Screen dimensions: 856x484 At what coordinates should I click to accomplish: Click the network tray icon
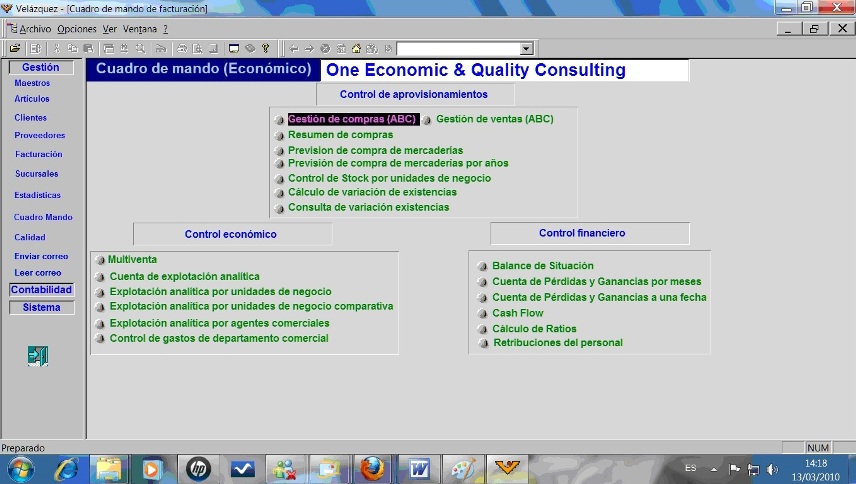click(x=753, y=469)
